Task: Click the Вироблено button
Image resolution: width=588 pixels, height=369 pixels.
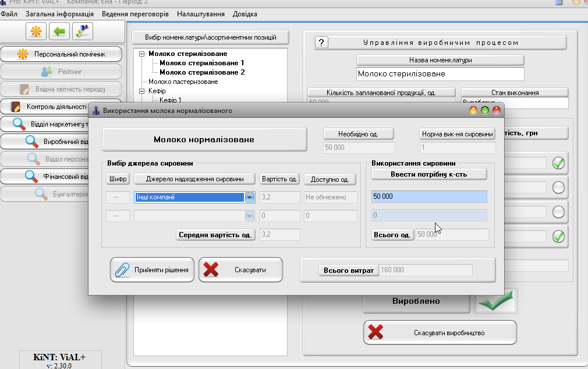Action: click(416, 301)
